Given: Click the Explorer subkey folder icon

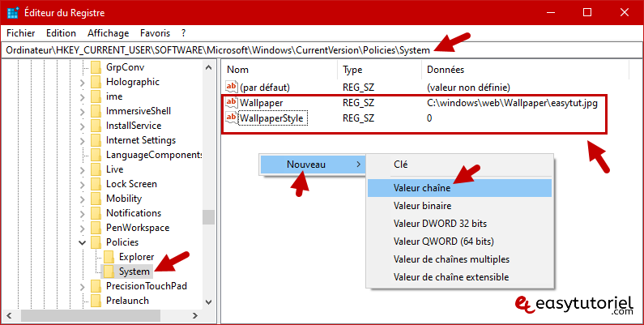Looking at the screenshot, I should click(109, 257).
